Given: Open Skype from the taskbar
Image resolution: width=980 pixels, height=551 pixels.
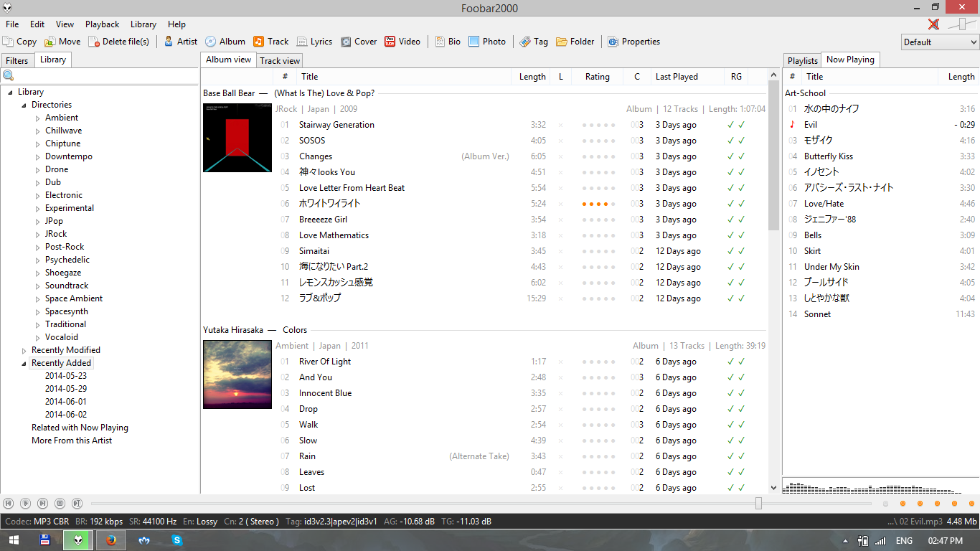Looking at the screenshot, I should (x=176, y=540).
